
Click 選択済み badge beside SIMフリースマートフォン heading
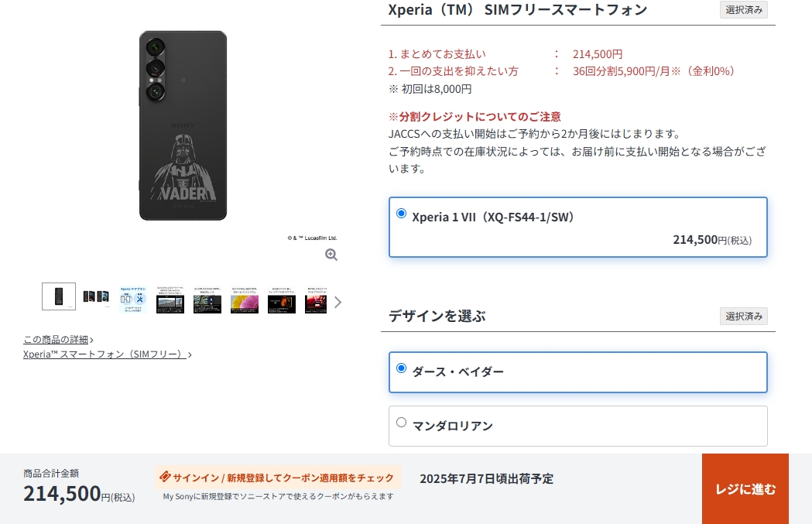pos(744,10)
